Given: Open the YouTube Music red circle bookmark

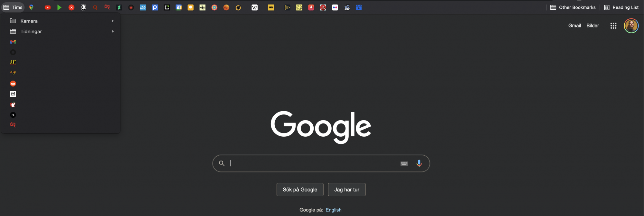Looking at the screenshot, I should 71,7.
